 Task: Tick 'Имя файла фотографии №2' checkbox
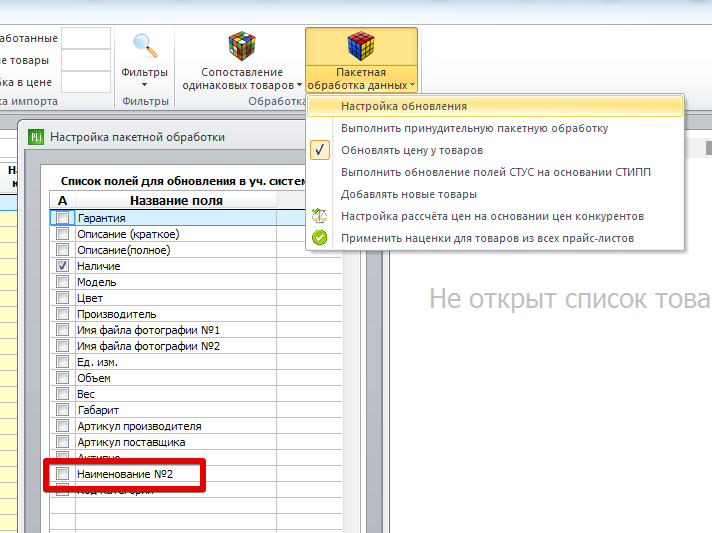click(x=63, y=345)
